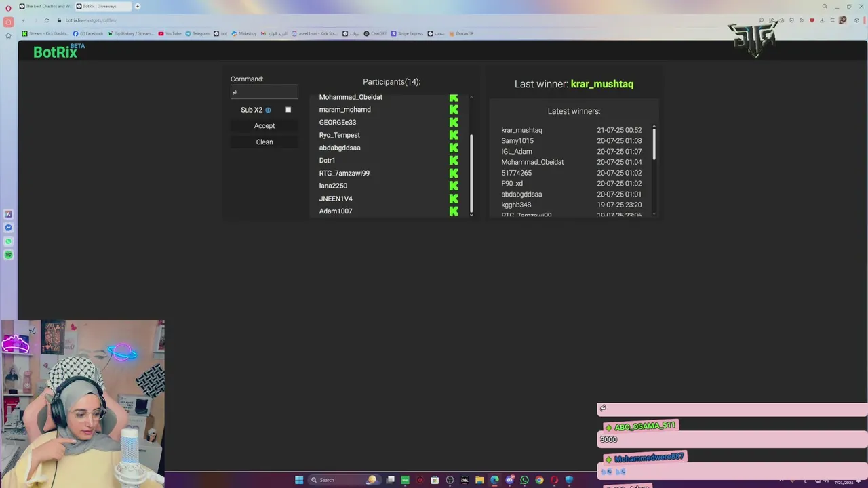868x488 pixels.
Task: Click kgghb348 in latest winners
Action: point(516,205)
